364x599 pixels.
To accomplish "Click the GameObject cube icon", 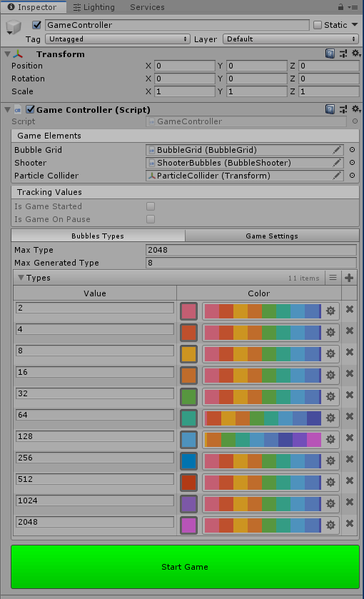I will click(x=14, y=27).
